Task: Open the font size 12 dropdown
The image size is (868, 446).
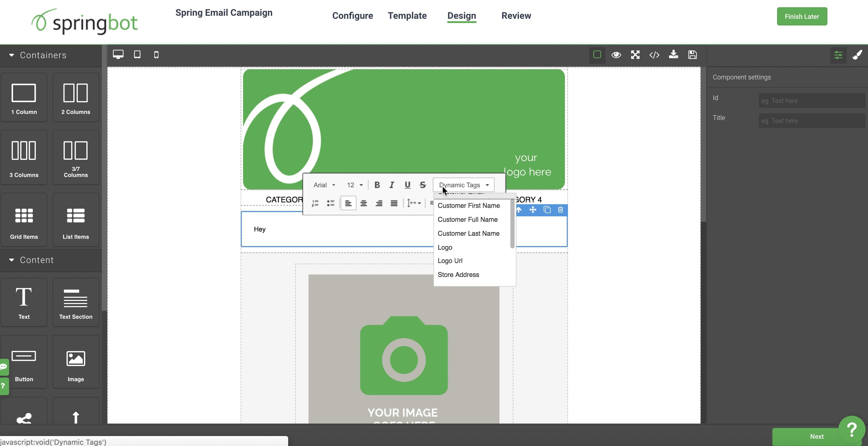Action: [355, 185]
